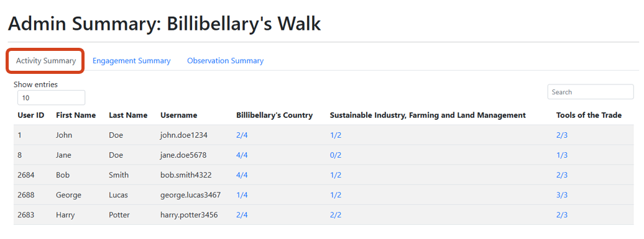The width and height of the screenshot is (644, 239).
Task: Sort by the Username column header
Action: point(178,115)
